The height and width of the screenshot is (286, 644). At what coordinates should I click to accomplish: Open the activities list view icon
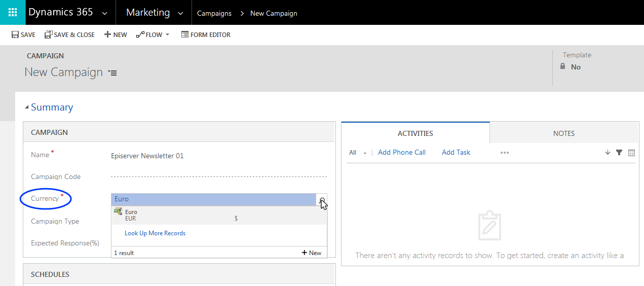pos(631,153)
